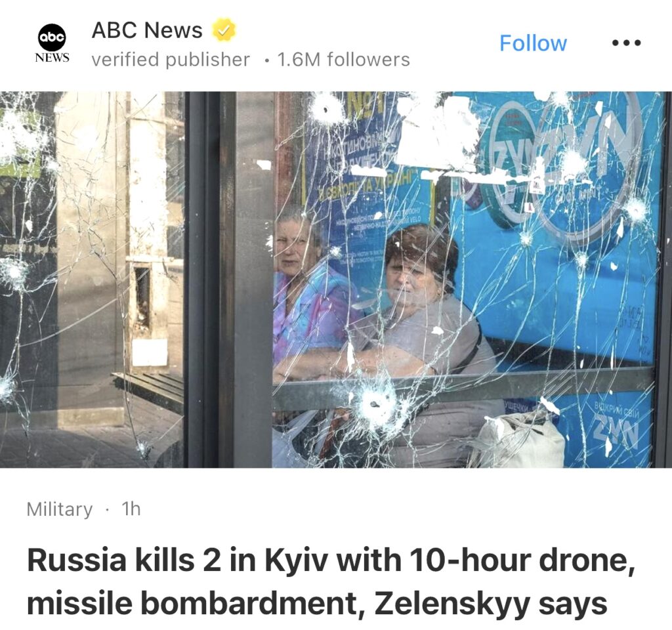Open the ABC News circular logo
672x630 pixels.
[52, 37]
